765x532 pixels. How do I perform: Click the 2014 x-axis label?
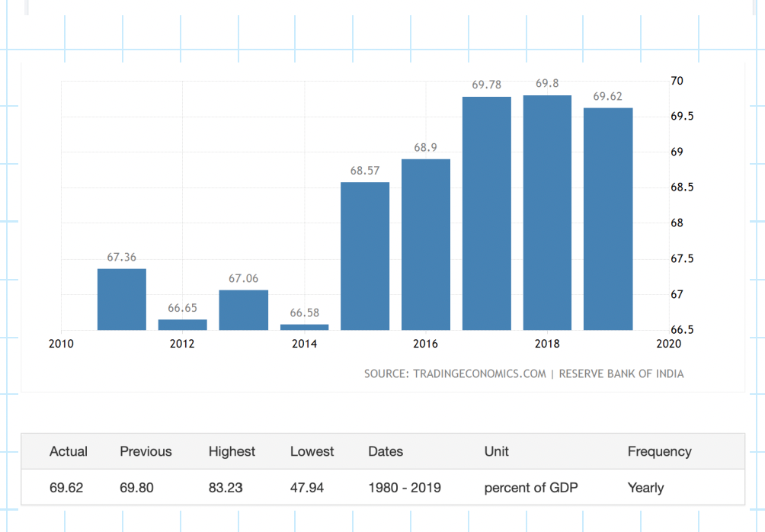[x=304, y=344]
